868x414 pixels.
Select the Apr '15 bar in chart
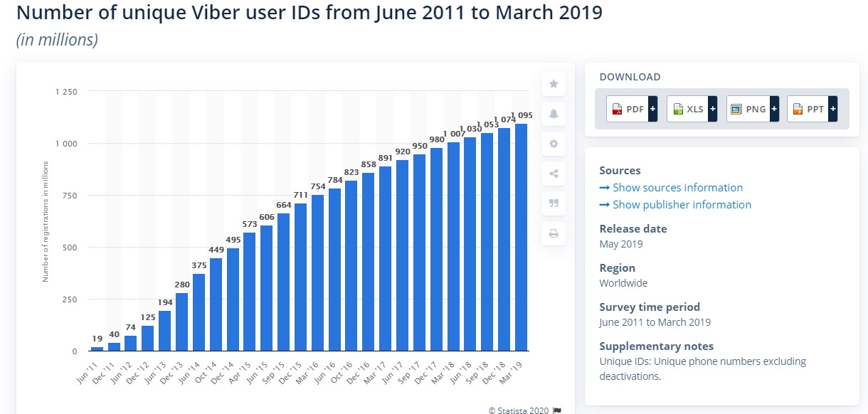[250, 292]
